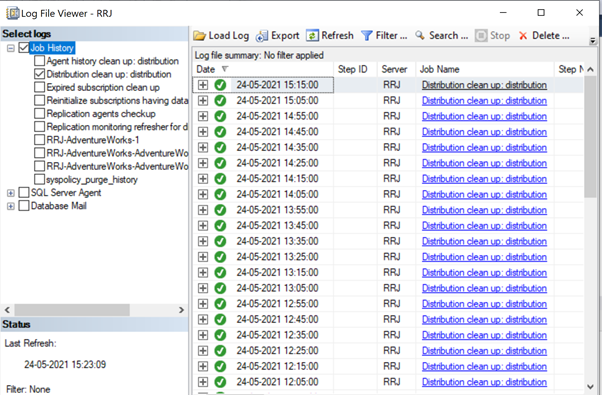Viewport: 602px width, 395px height.
Task: Check Agent history clean up: distribution
Action: click(39, 61)
